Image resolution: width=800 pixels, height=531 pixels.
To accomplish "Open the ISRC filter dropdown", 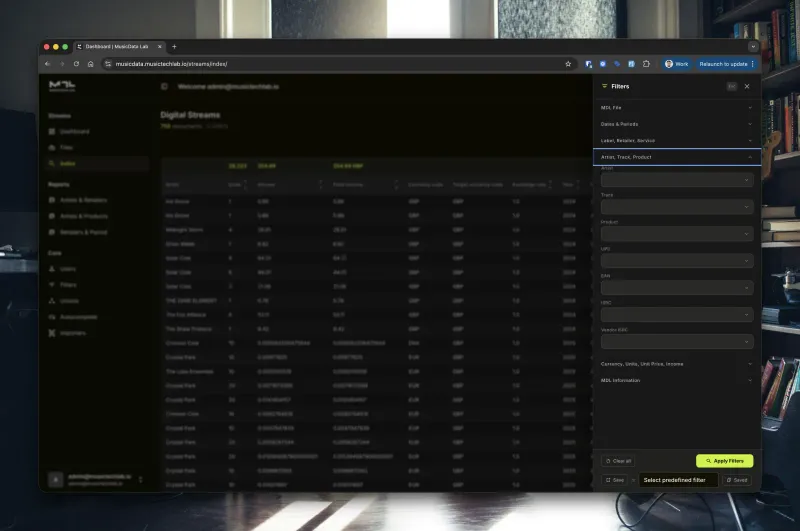I will coord(677,315).
